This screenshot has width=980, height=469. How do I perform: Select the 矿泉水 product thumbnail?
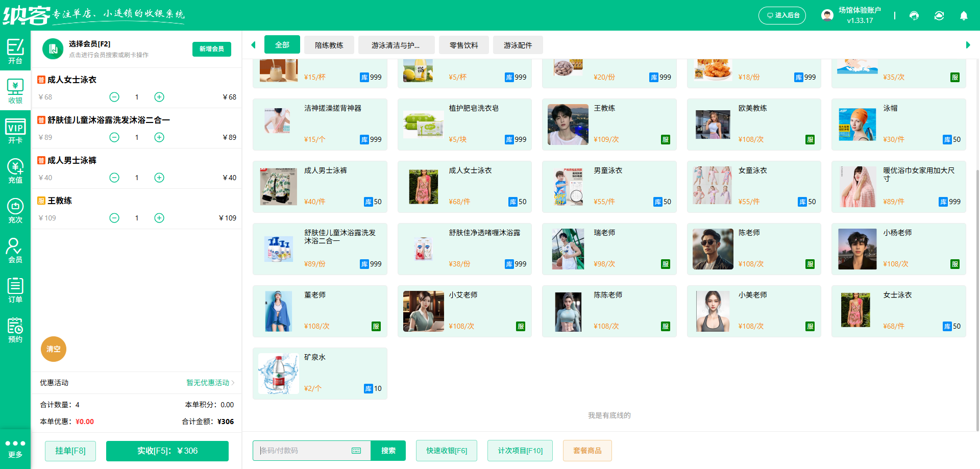[278, 373]
